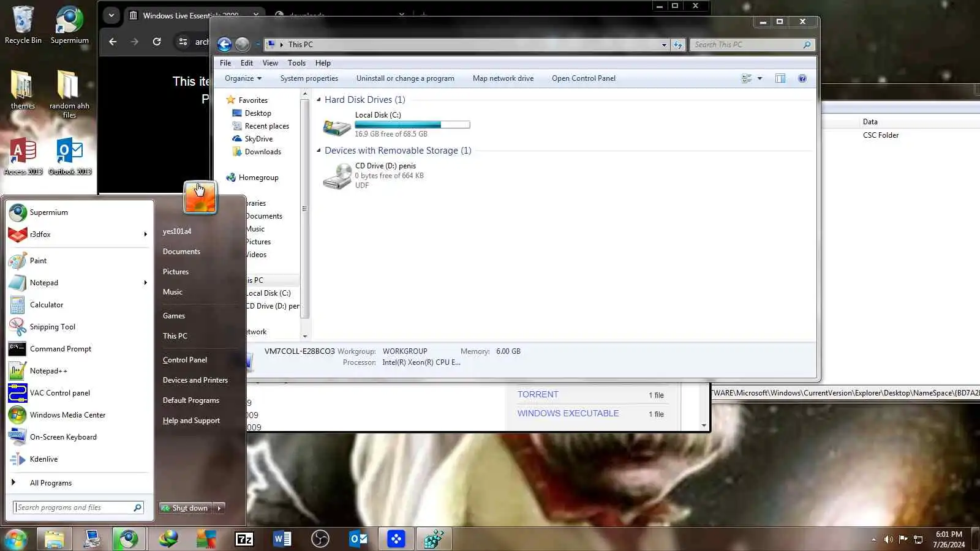Open the volume control in system tray
980x551 pixels.
[x=888, y=539]
